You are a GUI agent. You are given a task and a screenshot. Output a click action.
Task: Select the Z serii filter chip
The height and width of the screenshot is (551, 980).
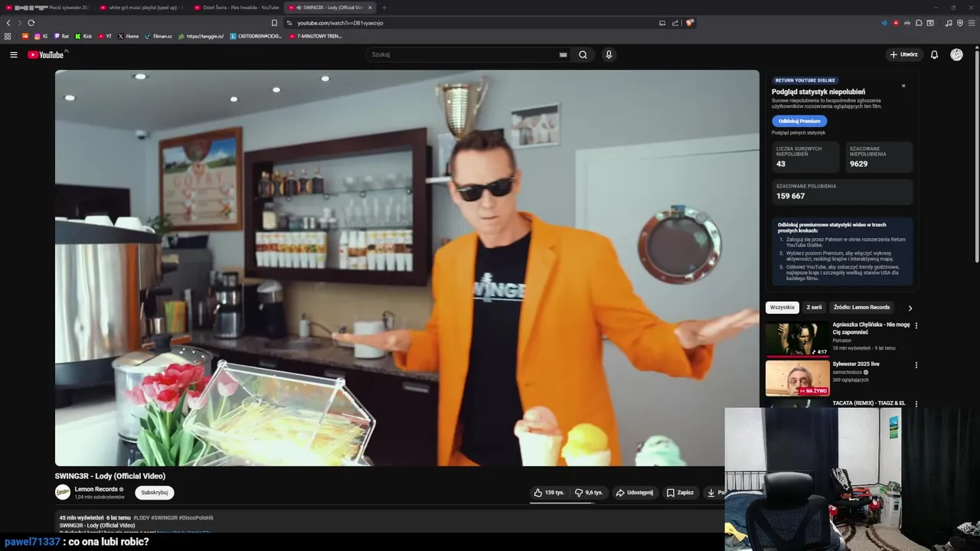(814, 308)
